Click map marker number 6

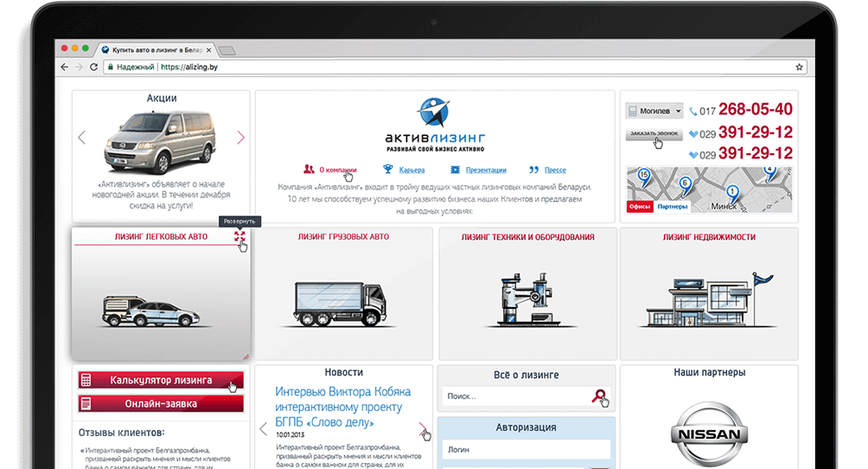click(686, 186)
